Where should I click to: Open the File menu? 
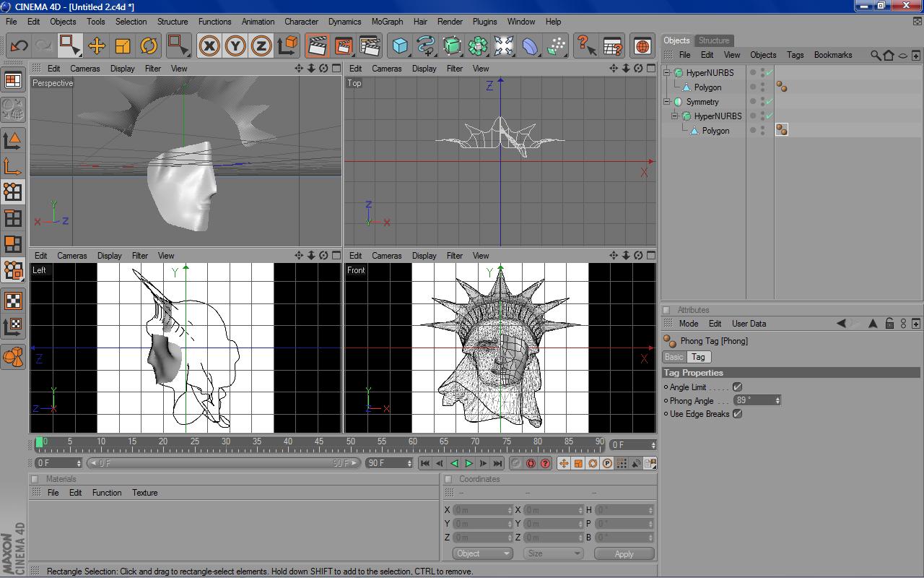(12, 22)
